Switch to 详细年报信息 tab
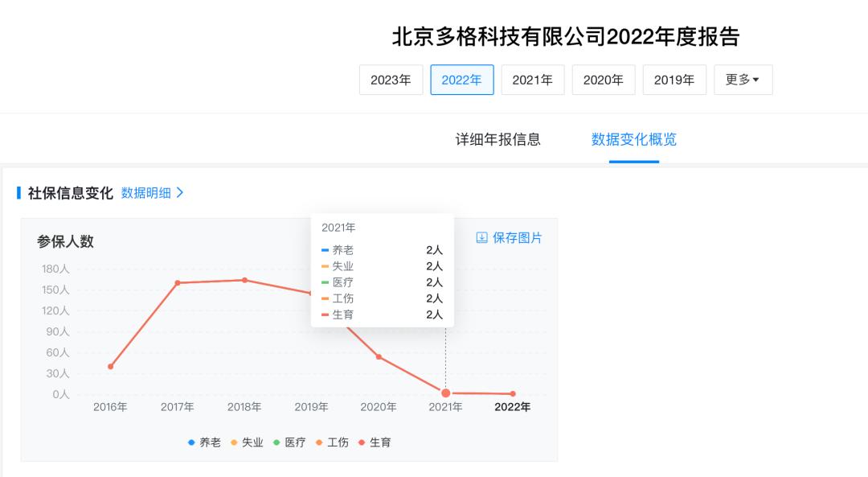The height and width of the screenshot is (477, 868). (x=497, y=139)
